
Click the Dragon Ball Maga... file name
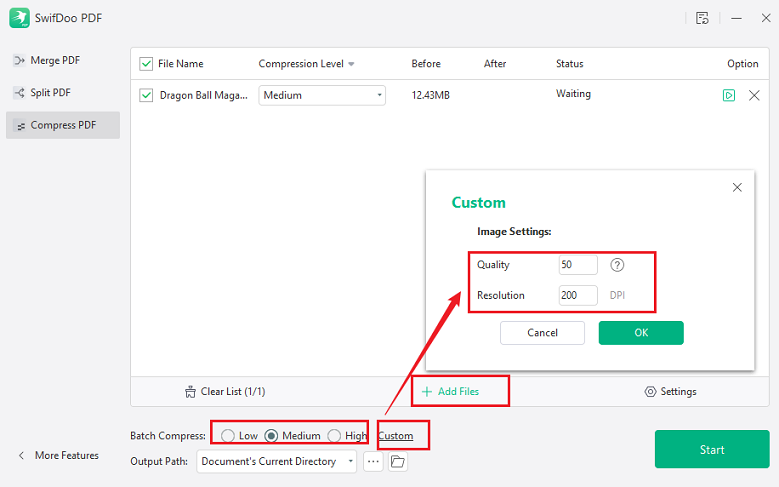[204, 95]
